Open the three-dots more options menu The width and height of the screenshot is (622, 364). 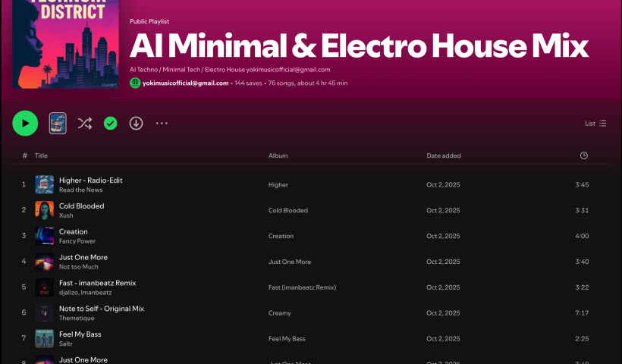(162, 123)
